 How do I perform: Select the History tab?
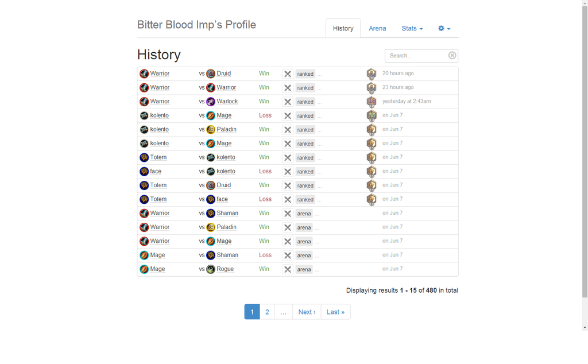pyautogui.click(x=343, y=29)
